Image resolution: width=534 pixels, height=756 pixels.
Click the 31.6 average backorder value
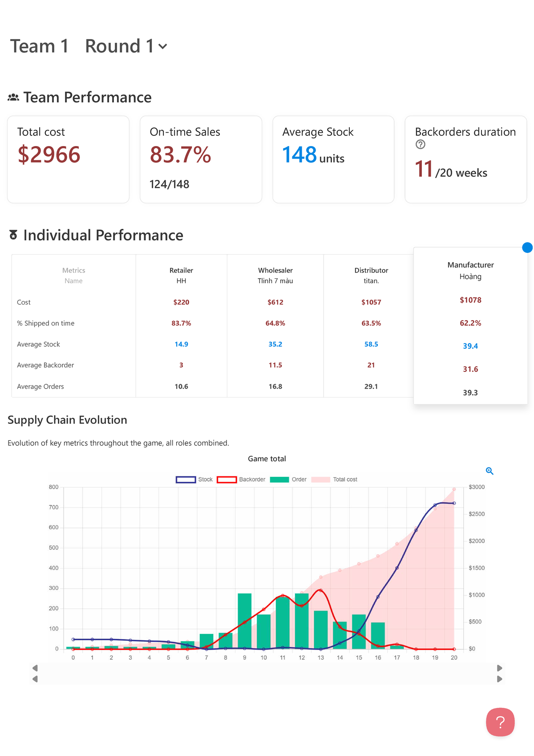click(470, 369)
